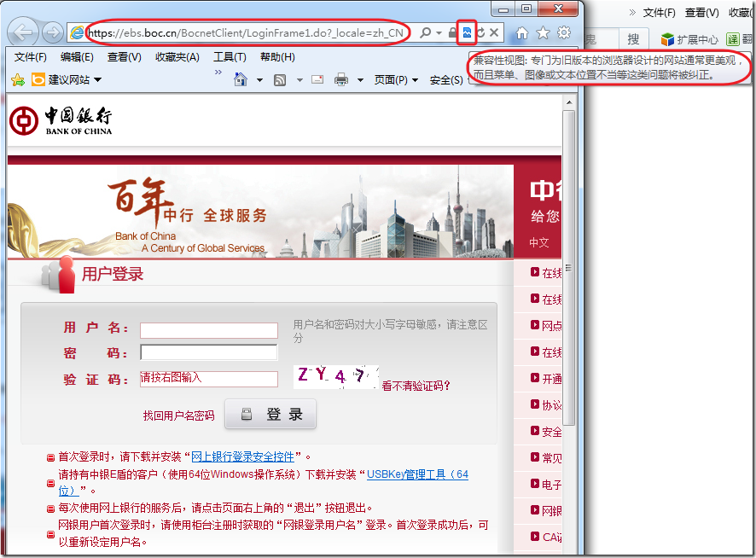The width and height of the screenshot is (756, 558).
Task: Open the 收藏夹(A) menu
Action: 177,57
